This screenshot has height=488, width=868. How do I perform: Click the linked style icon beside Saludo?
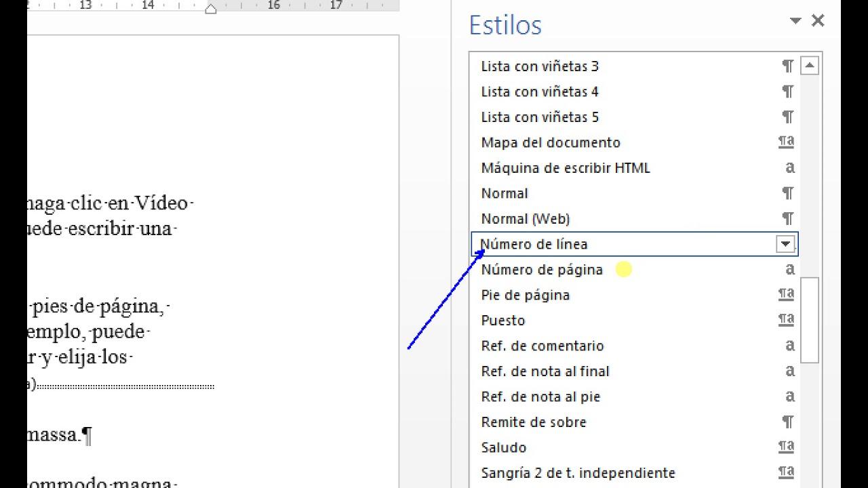785,447
